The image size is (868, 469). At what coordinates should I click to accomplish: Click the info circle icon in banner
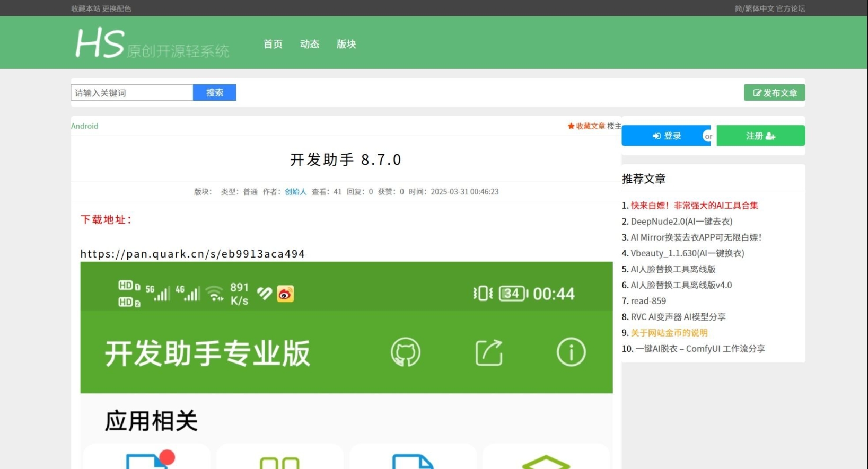click(571, 352)
